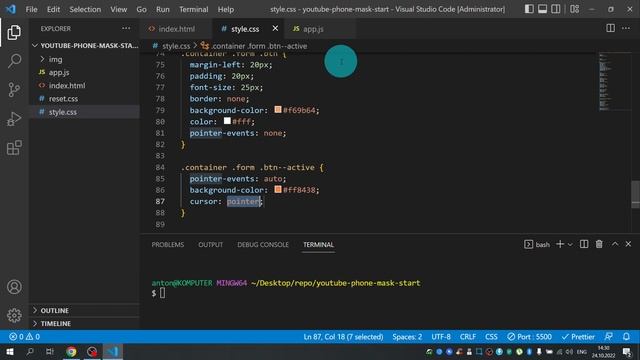Open Chrome from the Windows taskbar
This screenshot has height=360, width=640.
71,351
